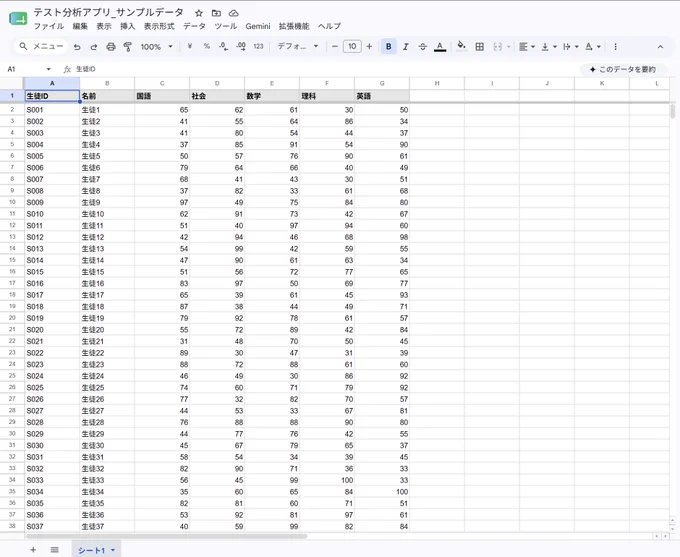Open the 表示形式 menu

159,26
